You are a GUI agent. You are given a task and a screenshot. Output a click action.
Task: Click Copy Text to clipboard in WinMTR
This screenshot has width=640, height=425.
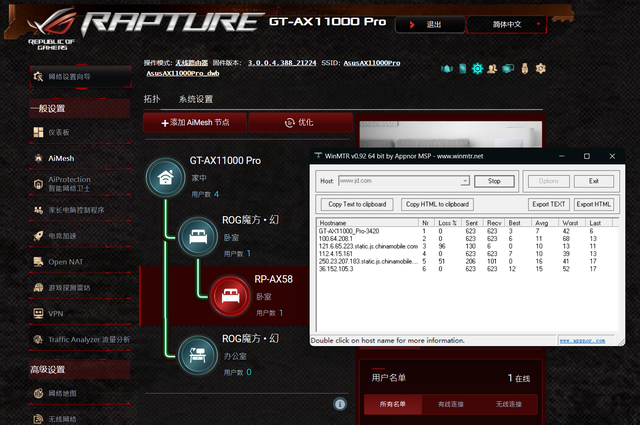pyautogui.click(x=357, y=204)
